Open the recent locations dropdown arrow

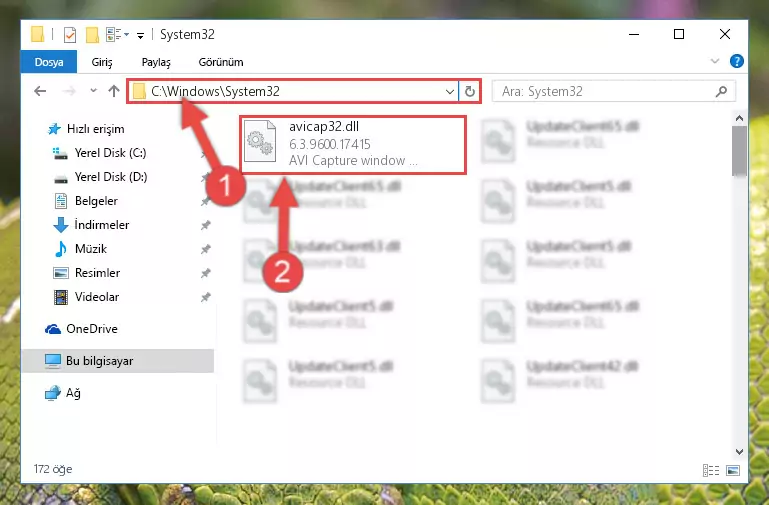coord(93,91)
